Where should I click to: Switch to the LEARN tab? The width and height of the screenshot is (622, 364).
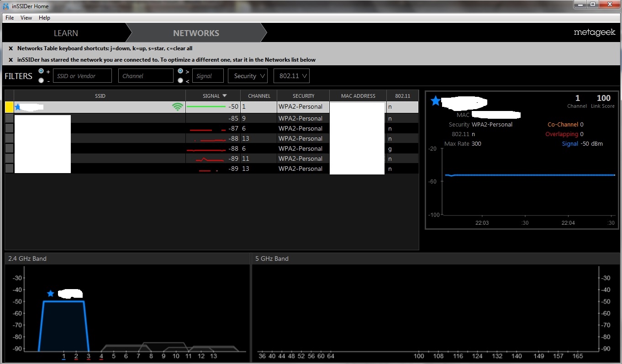[x=66, y=33]
